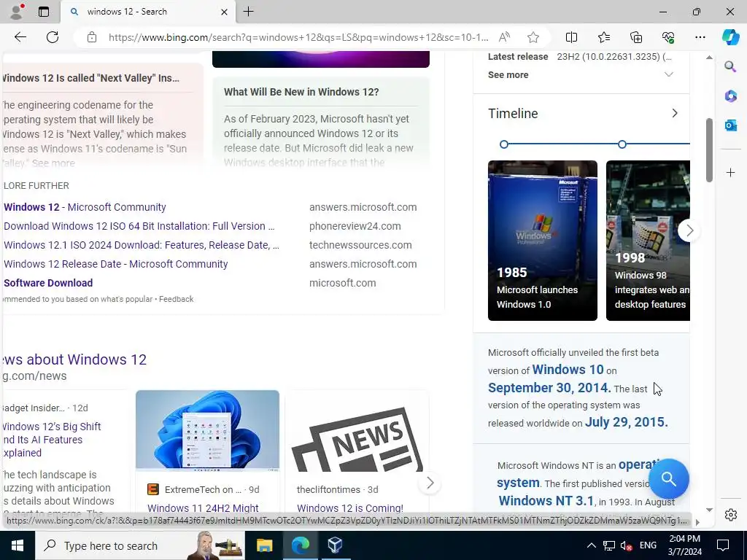Screen dimensions: 747x560
Task: Open the Edge profile icon
Action: coord(18,12)
